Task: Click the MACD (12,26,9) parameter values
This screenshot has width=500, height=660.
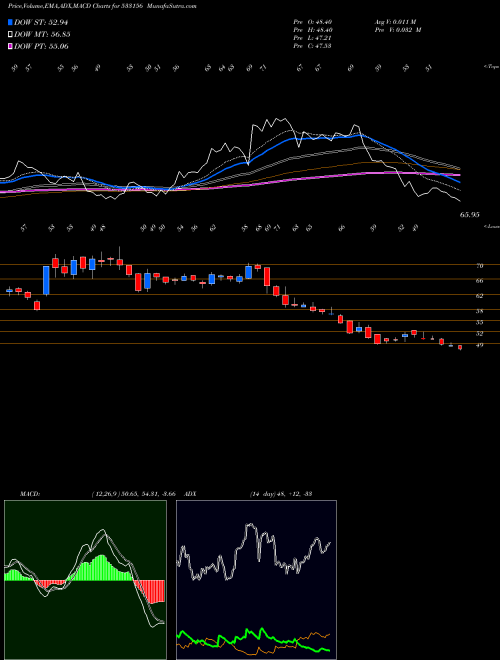Action: (136, 494)
